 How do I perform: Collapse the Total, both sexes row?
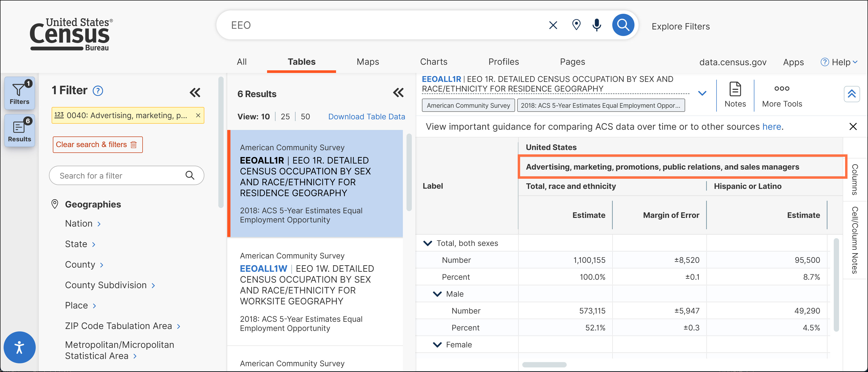[x=427, y=243]
